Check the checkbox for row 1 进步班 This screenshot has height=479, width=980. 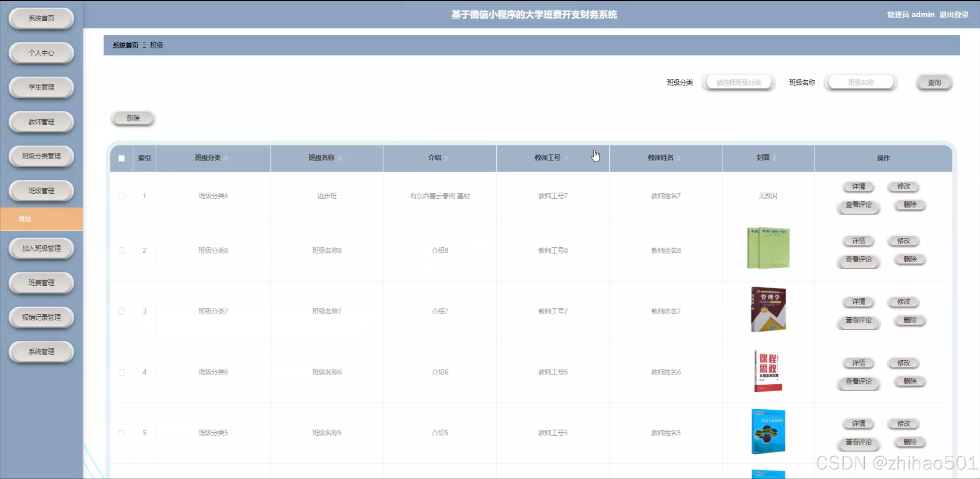(x=121, y=196)
